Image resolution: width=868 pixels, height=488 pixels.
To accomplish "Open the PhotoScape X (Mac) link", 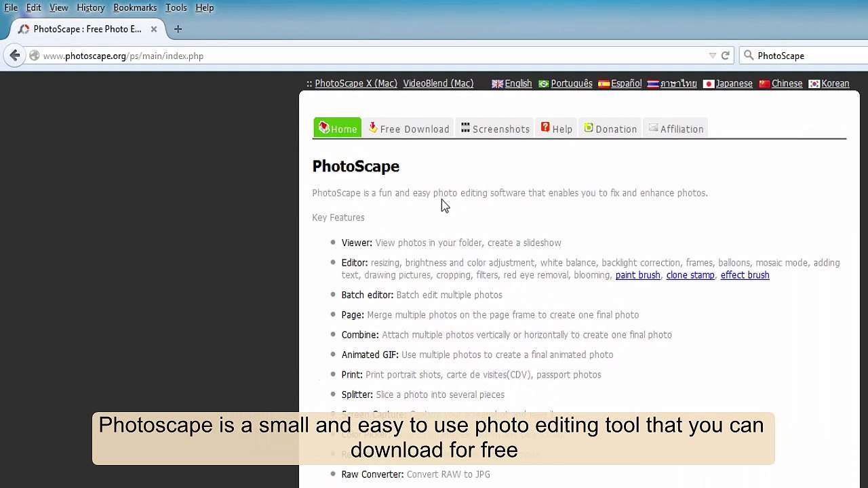I will click(x=356, y=83).
